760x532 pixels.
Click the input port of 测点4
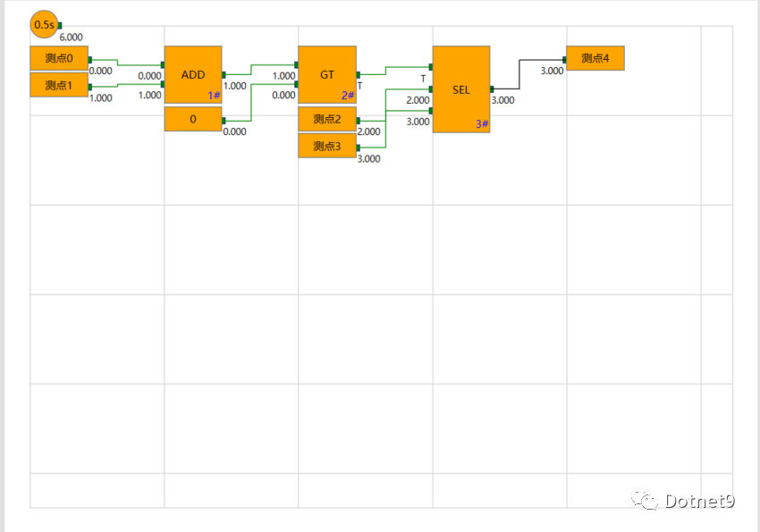click(564, 60)
